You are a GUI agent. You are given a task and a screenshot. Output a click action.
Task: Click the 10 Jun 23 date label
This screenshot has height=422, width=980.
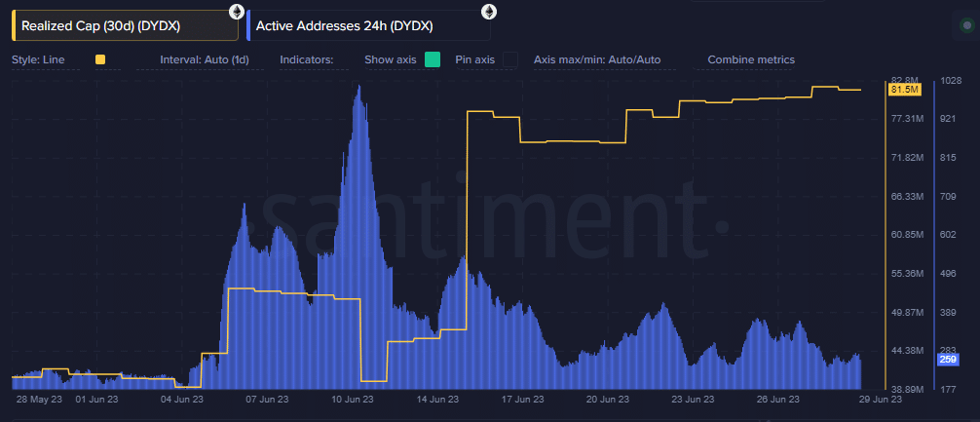click(354, 399)
